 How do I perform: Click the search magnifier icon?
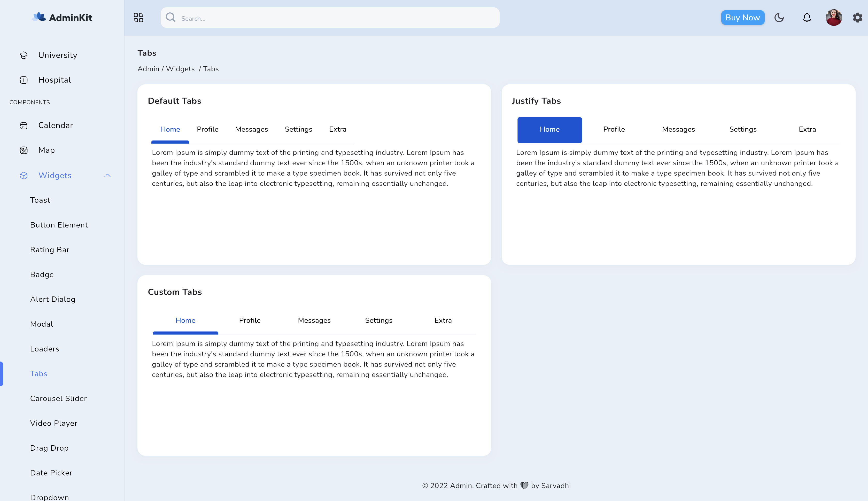(x=171, y=18)
